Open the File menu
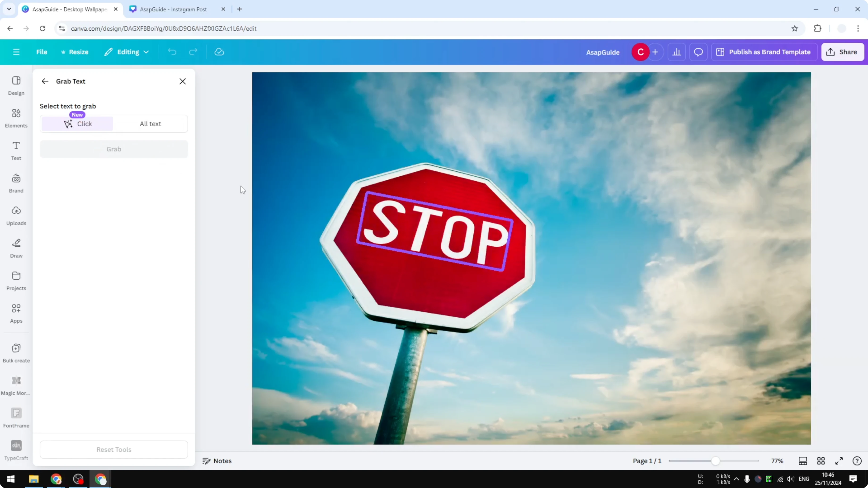868x488 pixels. pyautogui.click(x=42, y=52)
